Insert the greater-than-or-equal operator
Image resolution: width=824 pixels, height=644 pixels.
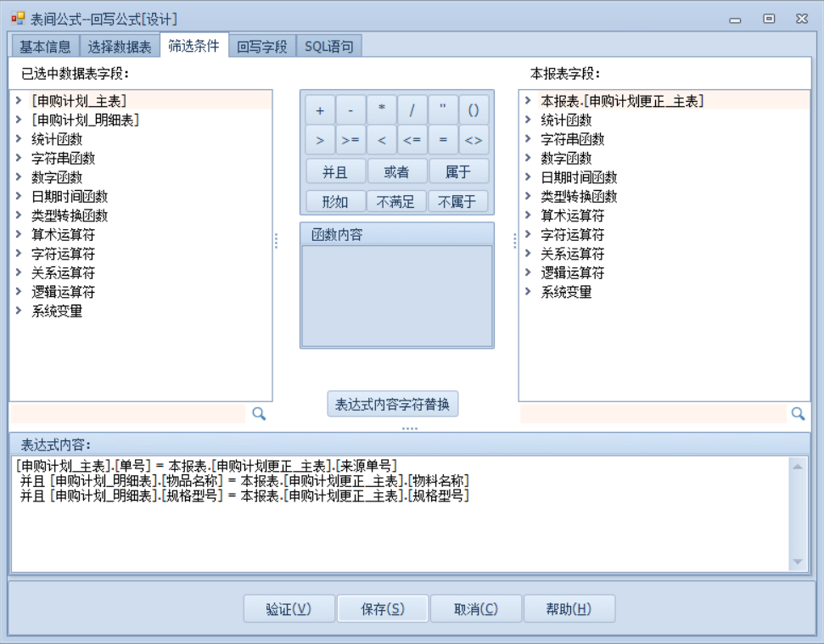(350, 140)
